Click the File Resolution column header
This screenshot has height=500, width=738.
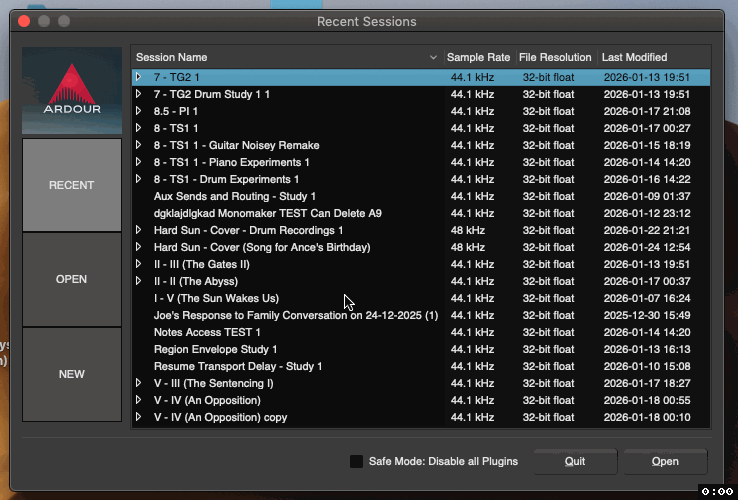556,57
